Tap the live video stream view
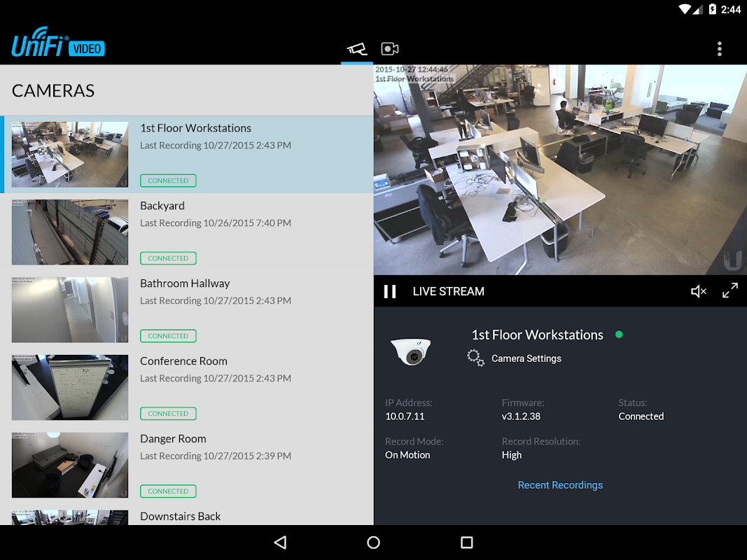This screenshot has width=747, height=560. [560, 170]
